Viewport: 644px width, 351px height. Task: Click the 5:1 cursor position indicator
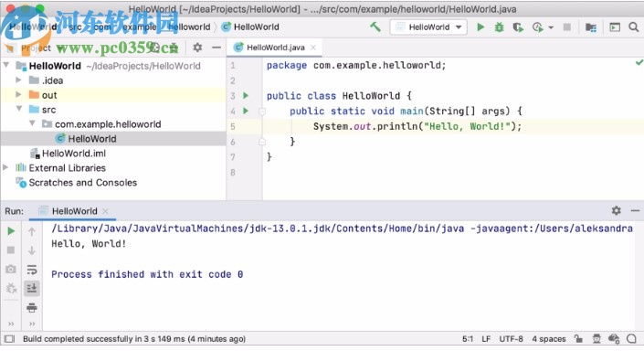pos(468,339)
